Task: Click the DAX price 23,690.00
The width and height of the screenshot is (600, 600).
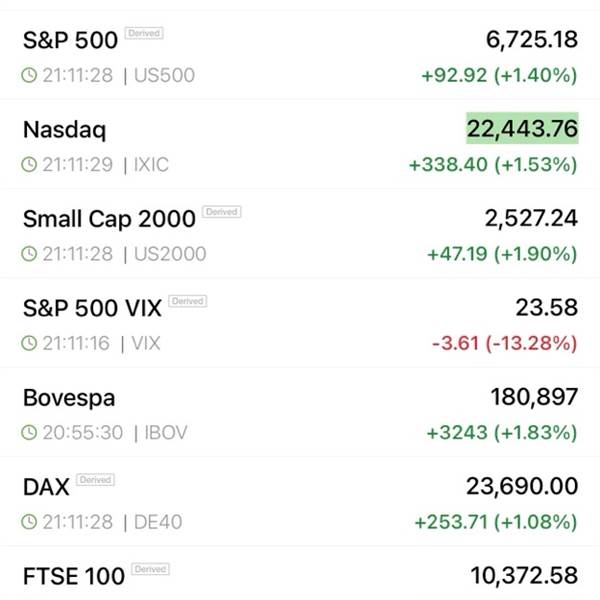Action: [522, 487]
